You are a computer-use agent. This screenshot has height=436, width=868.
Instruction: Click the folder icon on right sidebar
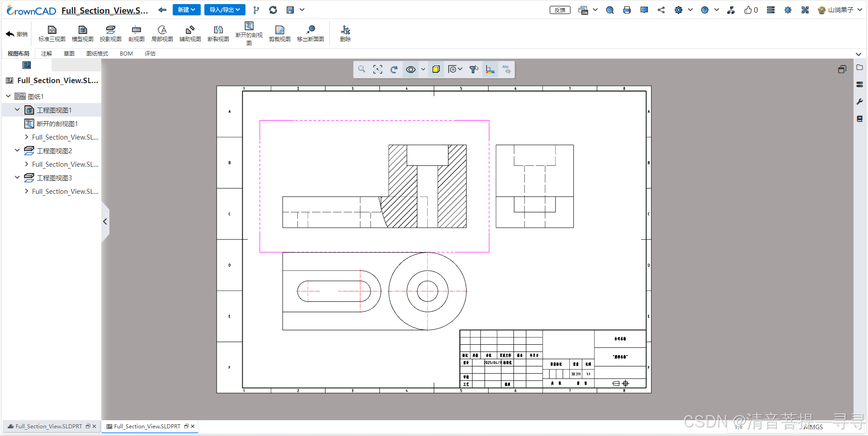[x=860, y=67]
